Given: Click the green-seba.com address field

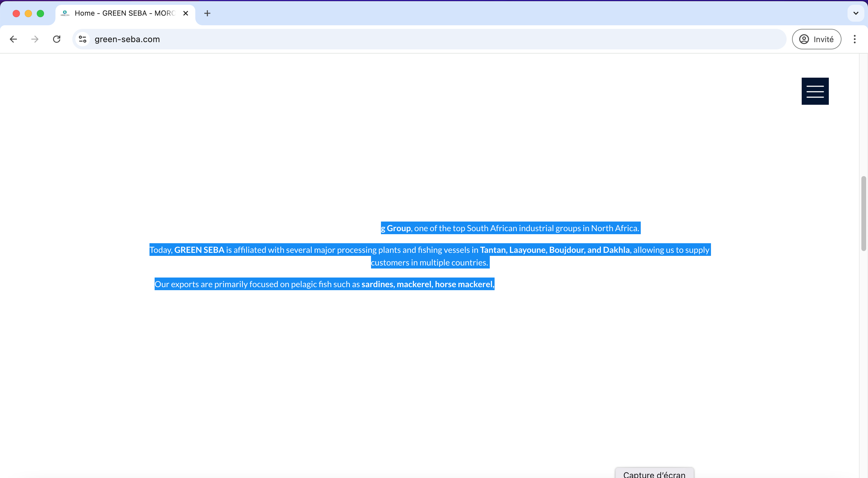Looking at the screenshot, I should coord(404,39).
